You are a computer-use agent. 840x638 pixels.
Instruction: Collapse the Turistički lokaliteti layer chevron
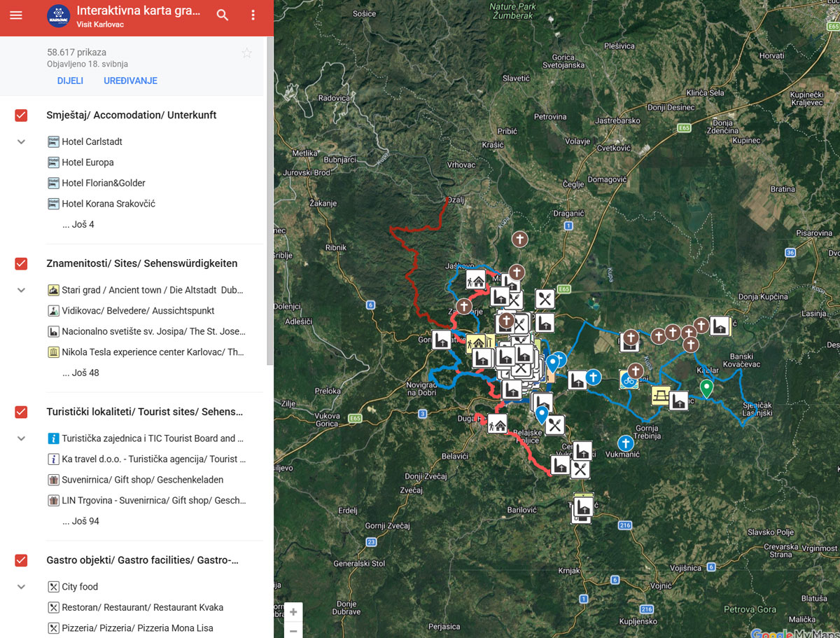pos(21,438)
